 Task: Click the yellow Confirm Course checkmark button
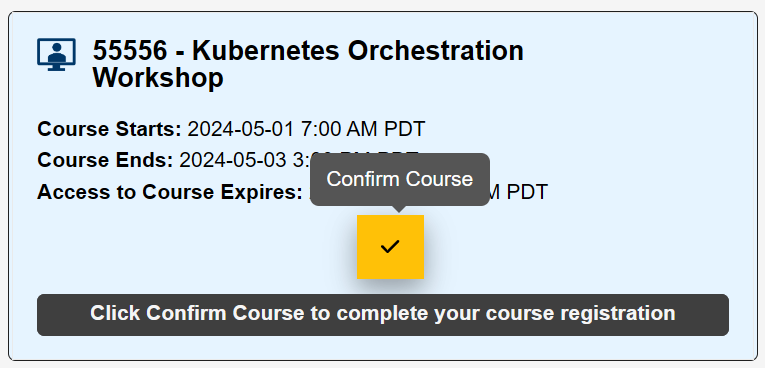tap(390, 247)
